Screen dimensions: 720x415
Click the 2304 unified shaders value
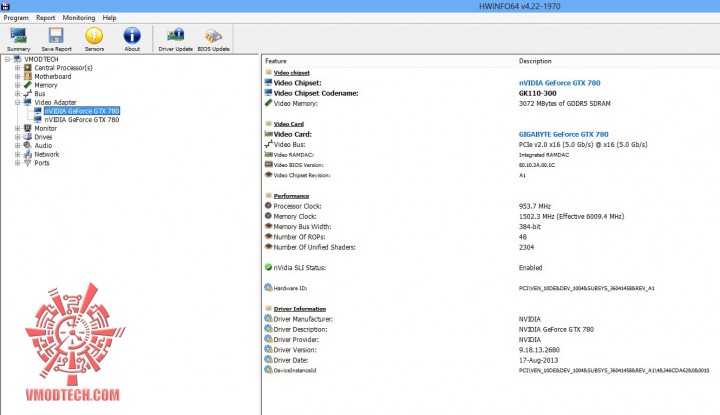tap(526, 247)
